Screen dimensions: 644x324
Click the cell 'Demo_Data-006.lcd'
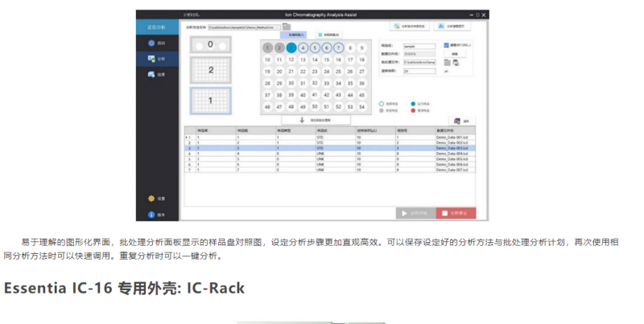pyautogui.click(x=455, y=165)
